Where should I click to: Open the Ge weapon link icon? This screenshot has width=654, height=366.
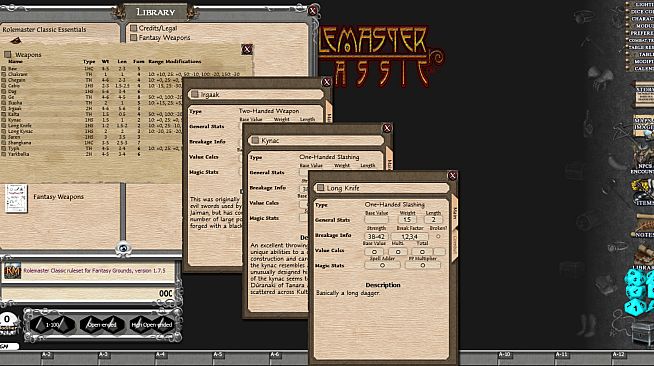click(3, 97)
